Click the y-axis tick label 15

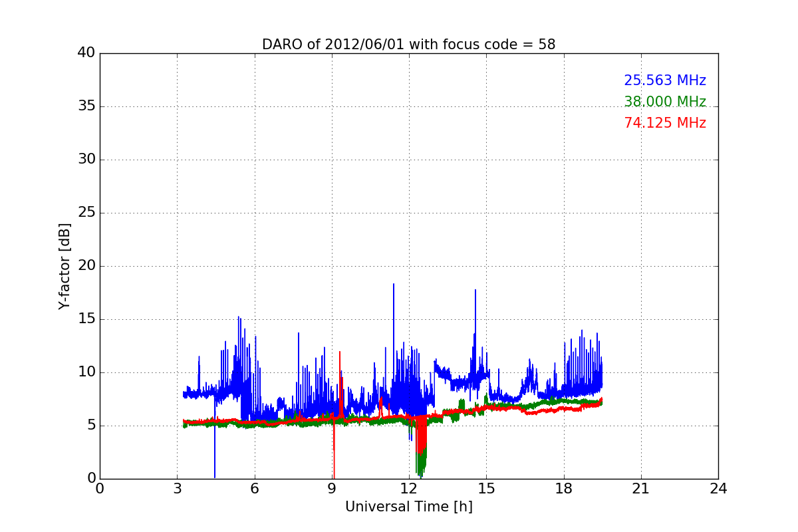pyautogui.click(x=86, y=319)
